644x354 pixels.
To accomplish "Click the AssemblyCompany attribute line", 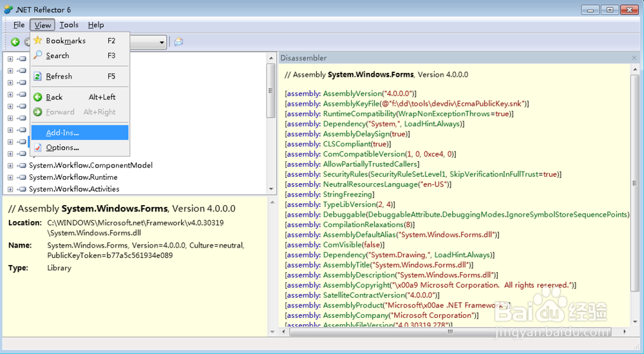I will click(x=381, y=315).
